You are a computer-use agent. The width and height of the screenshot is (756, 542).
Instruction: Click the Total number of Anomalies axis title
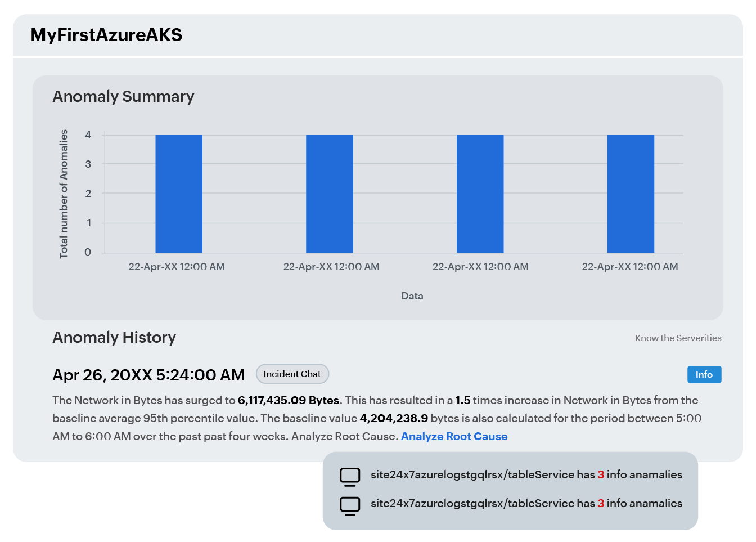[64, 194]
